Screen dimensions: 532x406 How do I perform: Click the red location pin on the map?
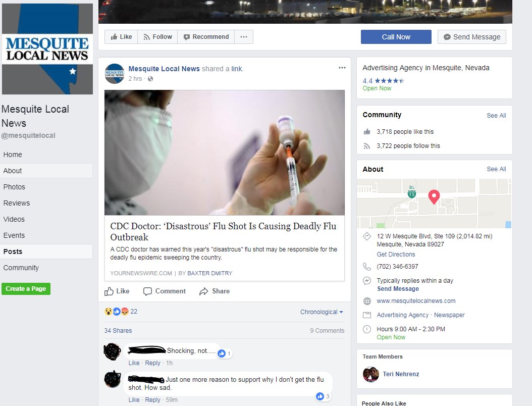point(434,196)
